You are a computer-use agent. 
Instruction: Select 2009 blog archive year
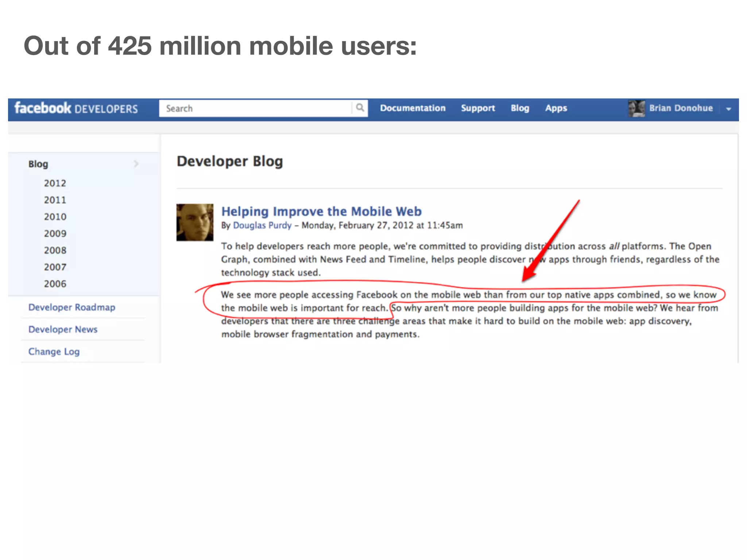tap(55, 233)
